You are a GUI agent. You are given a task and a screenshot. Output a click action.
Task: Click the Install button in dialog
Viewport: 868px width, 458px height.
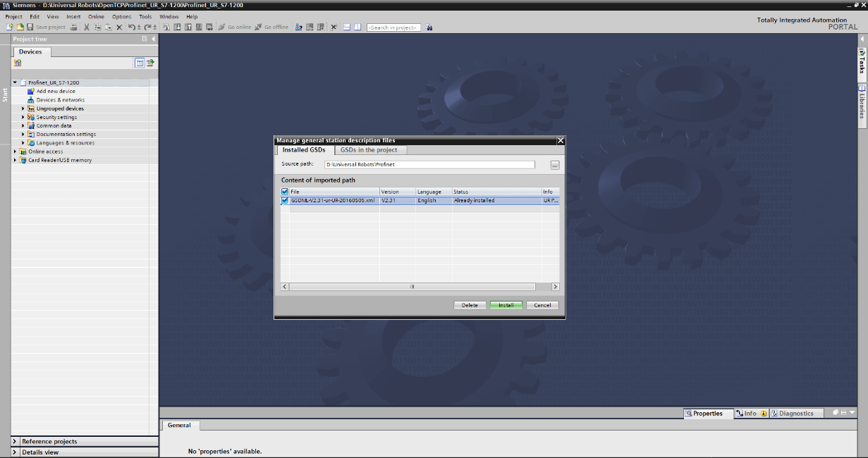[506, 305]
